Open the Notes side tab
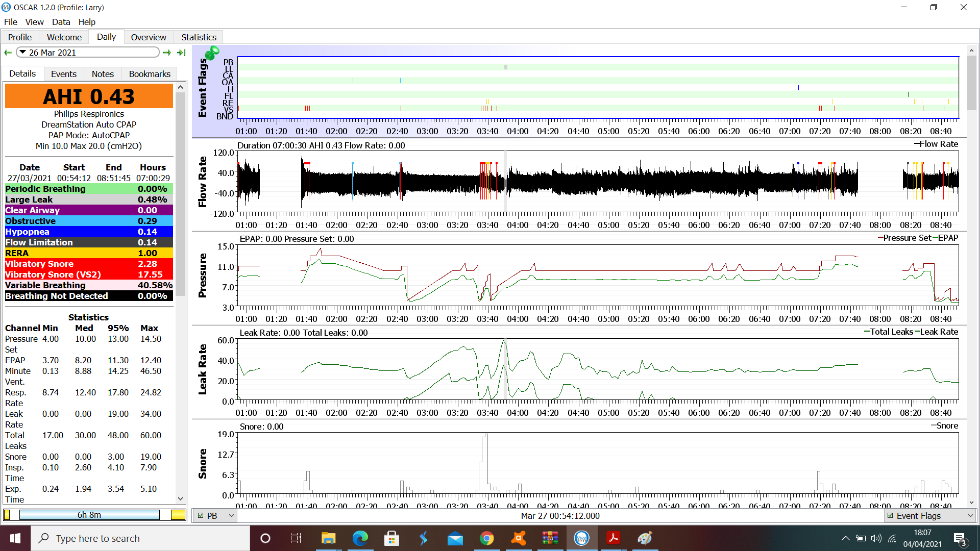 click(x=103, y=74)
